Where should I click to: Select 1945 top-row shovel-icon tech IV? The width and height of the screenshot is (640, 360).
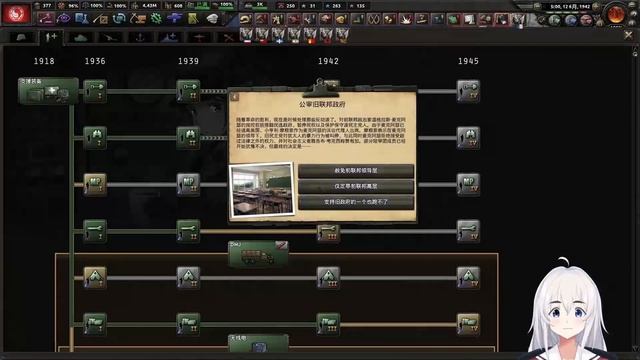click(468, 91)
